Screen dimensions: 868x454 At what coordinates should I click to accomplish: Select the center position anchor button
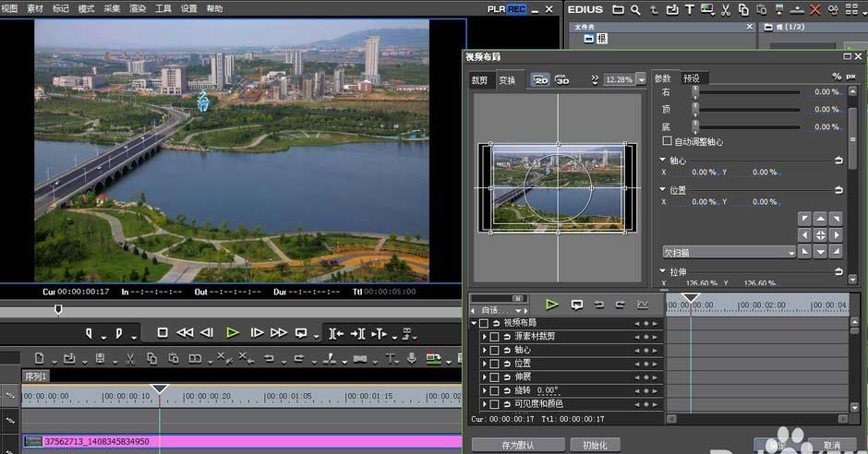820,234
